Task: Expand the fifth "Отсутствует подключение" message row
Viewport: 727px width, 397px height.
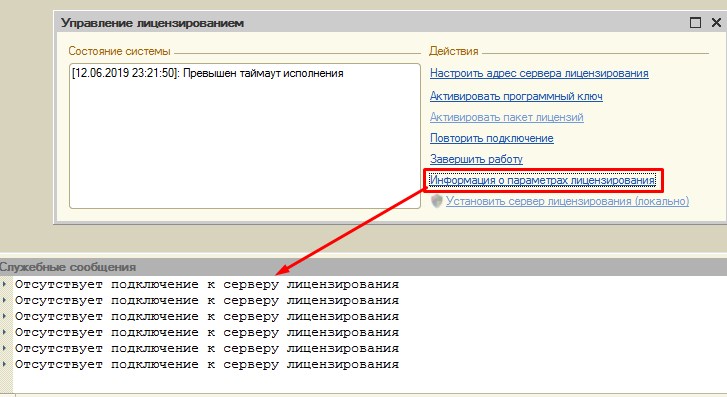Action: 4,347
